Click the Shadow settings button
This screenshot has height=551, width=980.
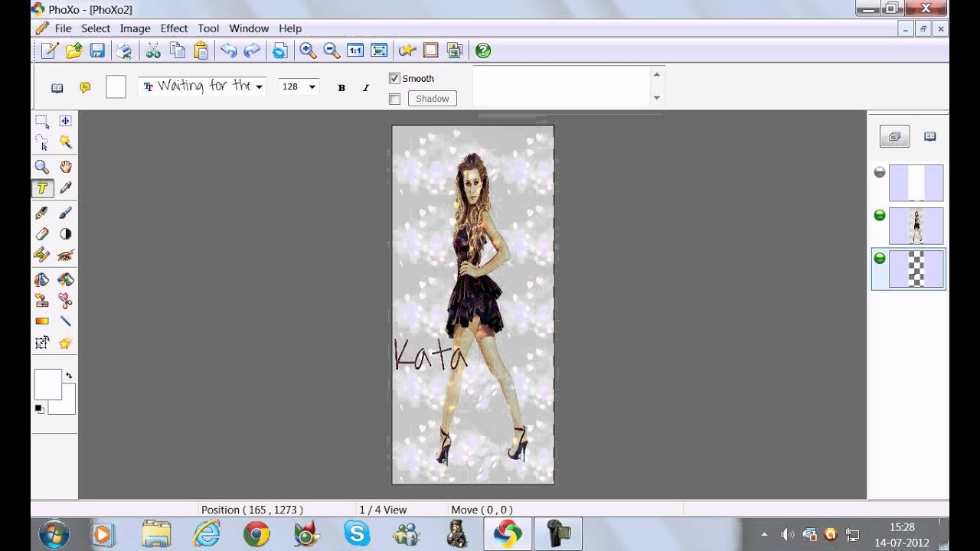(x=433, y=99)
